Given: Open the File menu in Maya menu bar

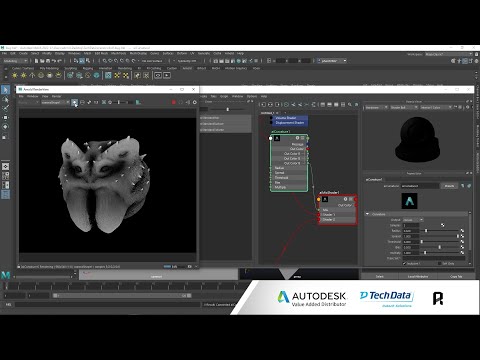Looking at the screenshot, I should click(4, 53).
